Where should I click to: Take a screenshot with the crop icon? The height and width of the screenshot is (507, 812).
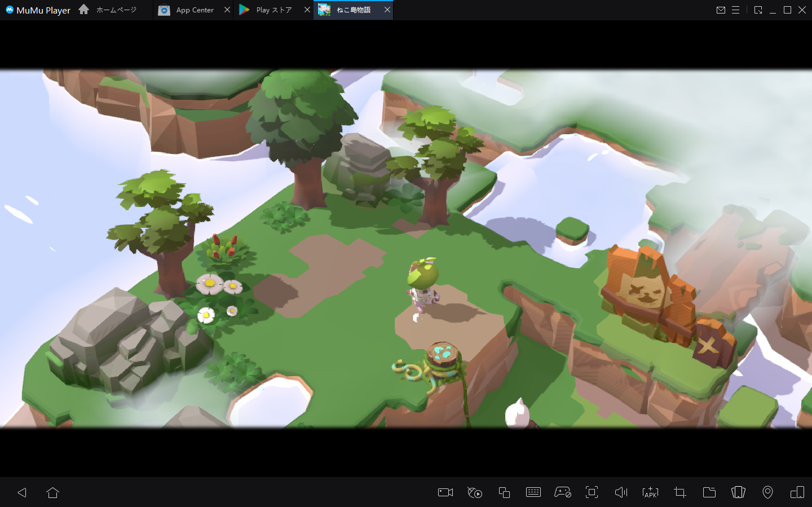coord(679,492)
